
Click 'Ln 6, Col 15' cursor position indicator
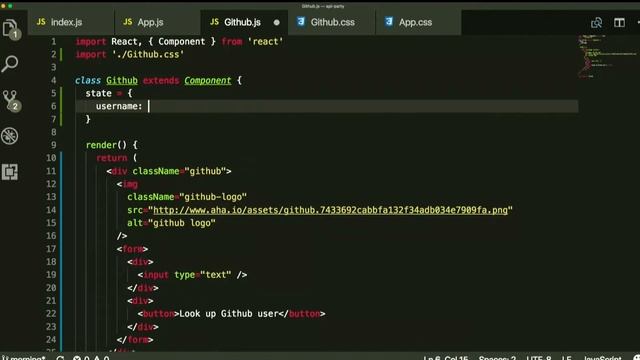(x=445, y=358)
